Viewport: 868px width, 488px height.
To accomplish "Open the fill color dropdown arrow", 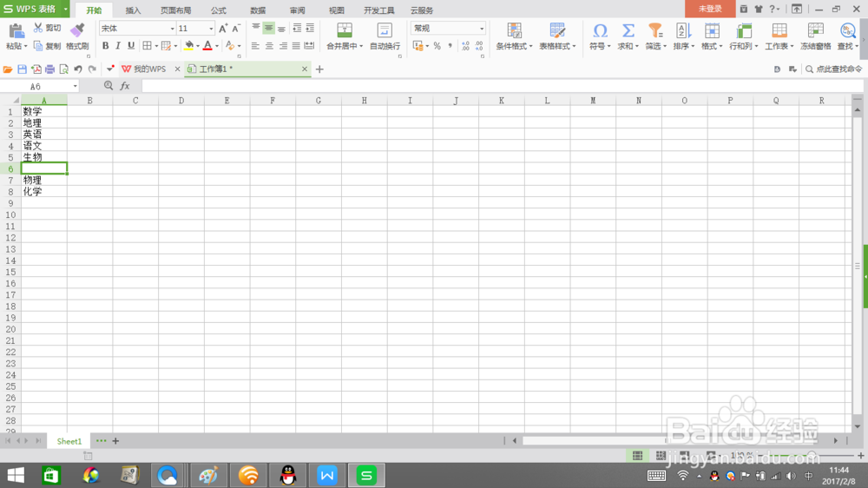I will point(198,46).
